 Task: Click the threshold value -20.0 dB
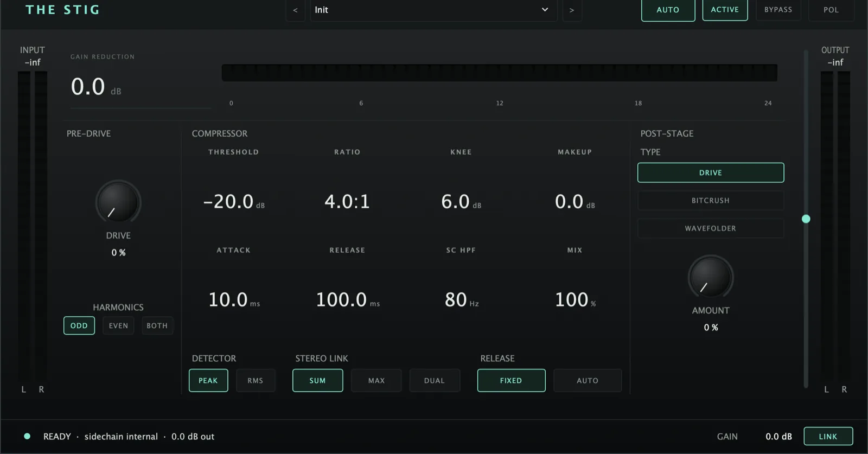coord(234,202)
